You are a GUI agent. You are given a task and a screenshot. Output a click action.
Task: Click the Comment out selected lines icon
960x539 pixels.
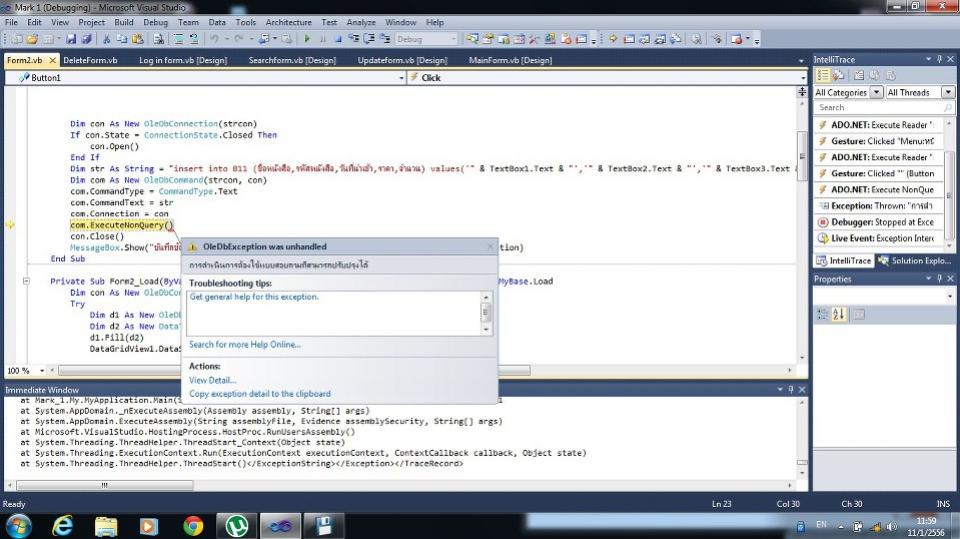(178, 39)
